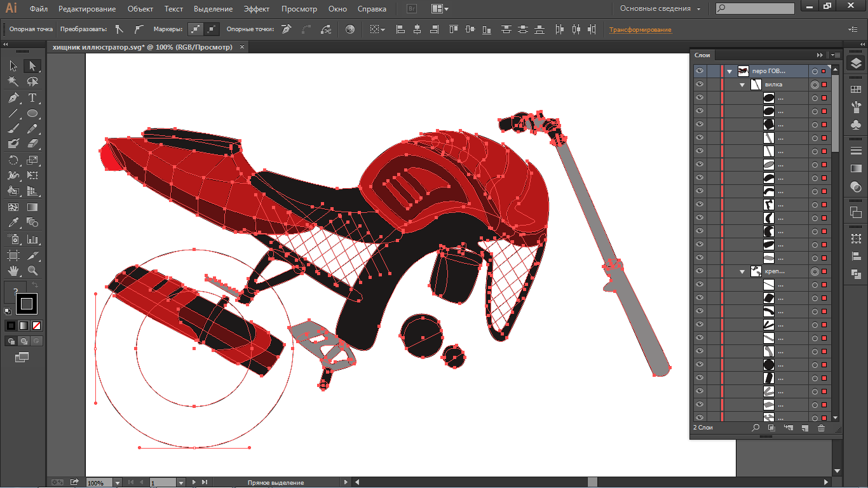Select the Mesh tool
Image resolution: width=868 pixels, height=488 pixels.
pos(13,207)
